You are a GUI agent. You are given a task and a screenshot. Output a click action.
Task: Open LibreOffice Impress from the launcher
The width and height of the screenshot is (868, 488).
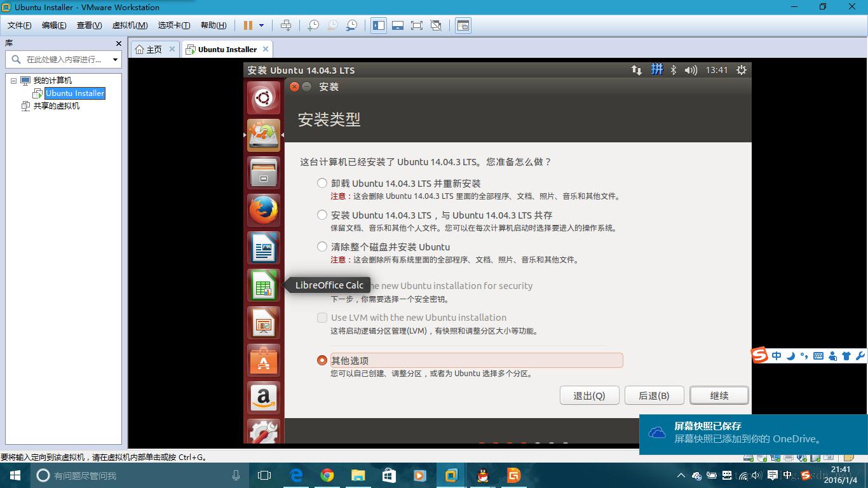[264, 323]
